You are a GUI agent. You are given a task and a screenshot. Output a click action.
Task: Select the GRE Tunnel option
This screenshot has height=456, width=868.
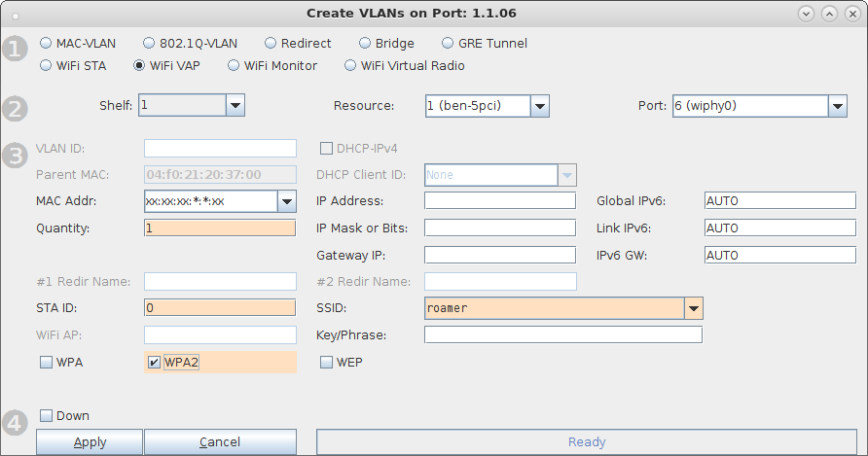coord(449,44)
